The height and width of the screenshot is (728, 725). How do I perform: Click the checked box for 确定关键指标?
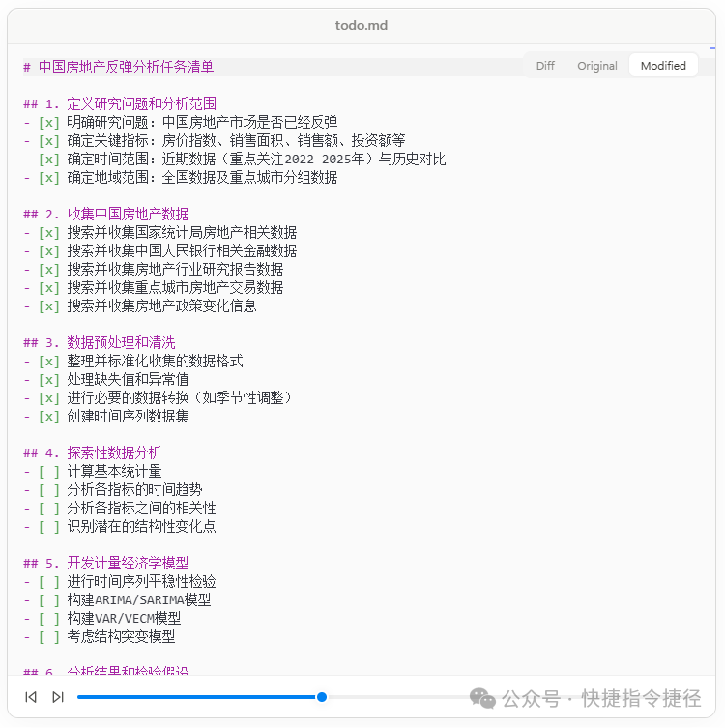pos(49,141)
